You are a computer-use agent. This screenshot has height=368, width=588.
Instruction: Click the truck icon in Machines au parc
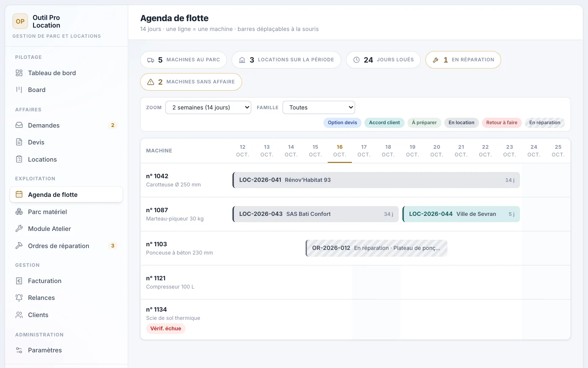click(151, 60)
